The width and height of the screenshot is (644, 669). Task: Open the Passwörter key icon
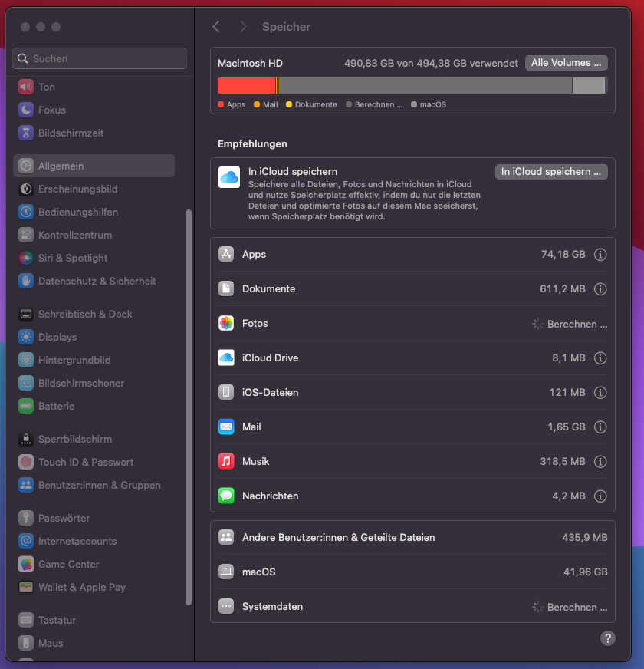(26, 519)
